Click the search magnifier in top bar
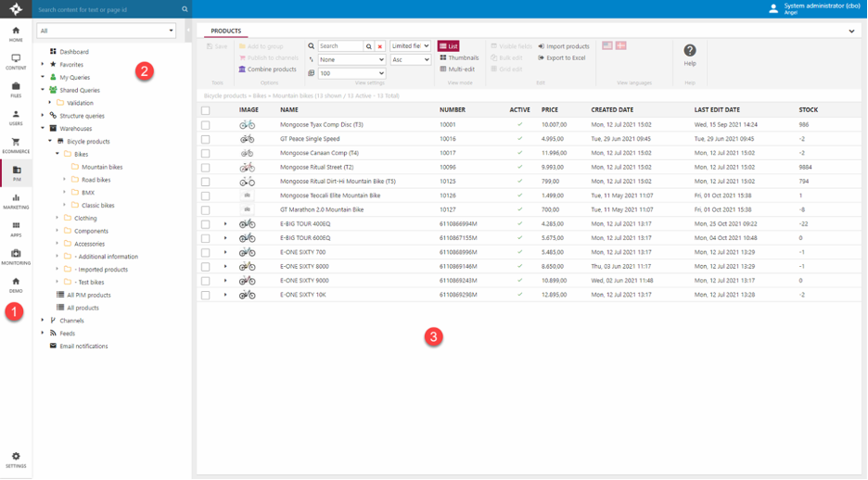 tap(185, 9)
